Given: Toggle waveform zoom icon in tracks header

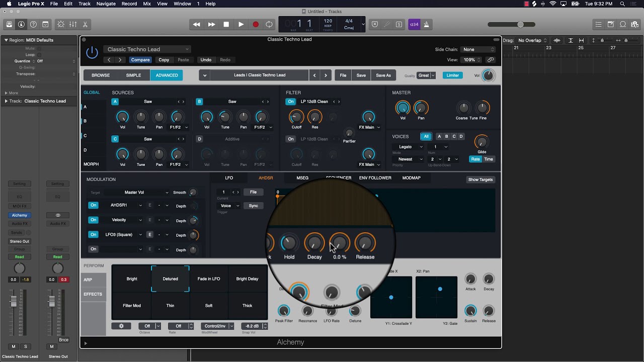Looking at the screenshot, I should coord(557,40).
